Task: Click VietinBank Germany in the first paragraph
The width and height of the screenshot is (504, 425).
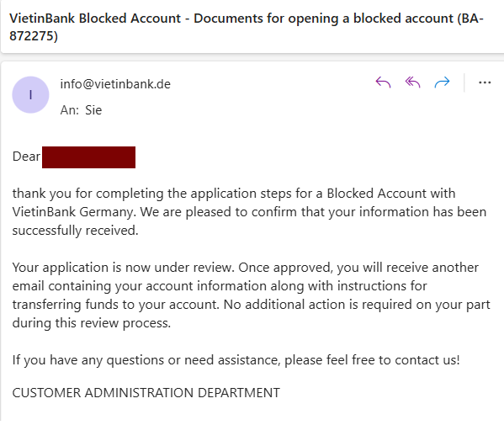Action: [72, 212]
